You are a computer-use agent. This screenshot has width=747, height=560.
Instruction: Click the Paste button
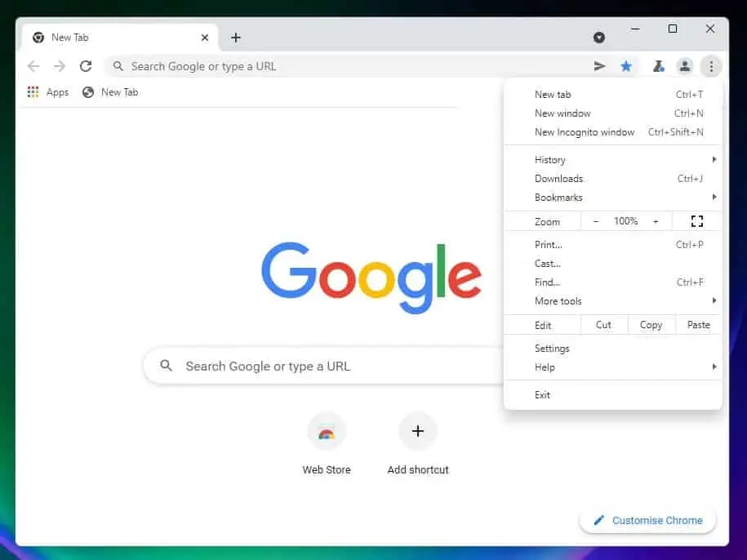click(698, 325)
